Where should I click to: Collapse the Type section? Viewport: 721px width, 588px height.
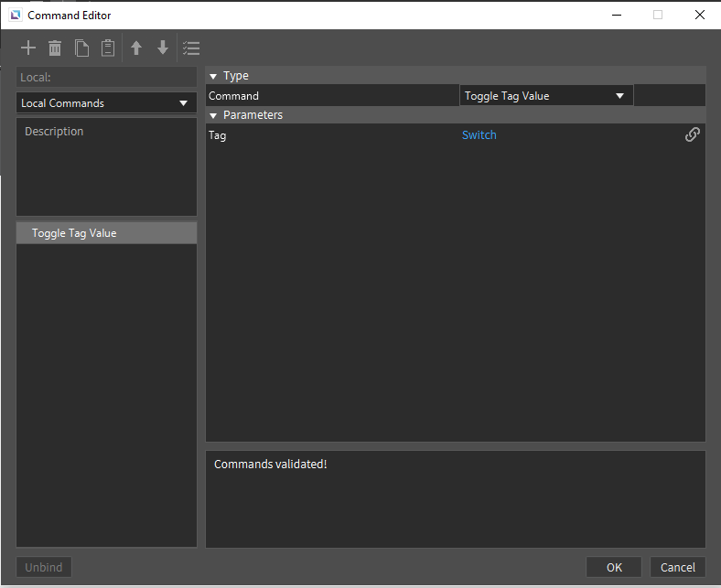coord(213,76)
